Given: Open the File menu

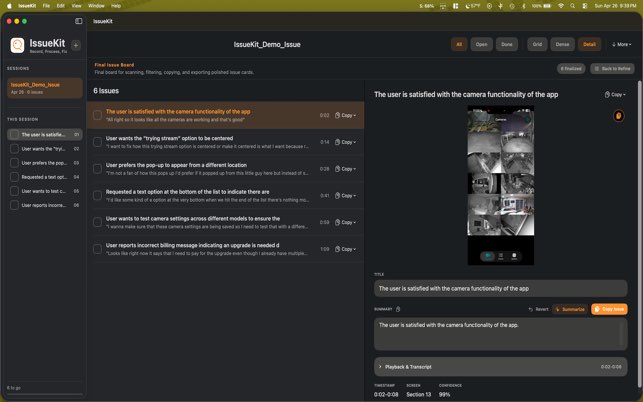Looking at the screenshot, I should [x=46, y=6].
